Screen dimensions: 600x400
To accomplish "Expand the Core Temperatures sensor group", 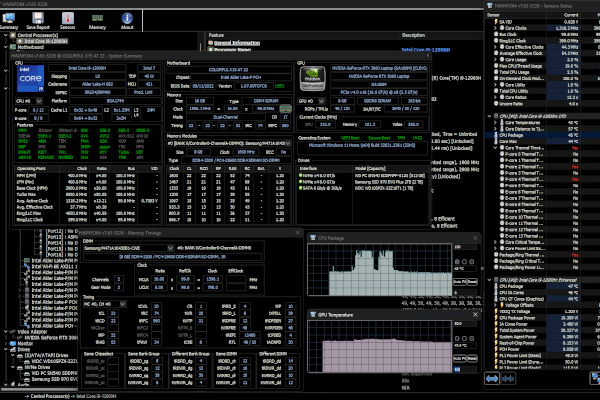I will point(496,122).
